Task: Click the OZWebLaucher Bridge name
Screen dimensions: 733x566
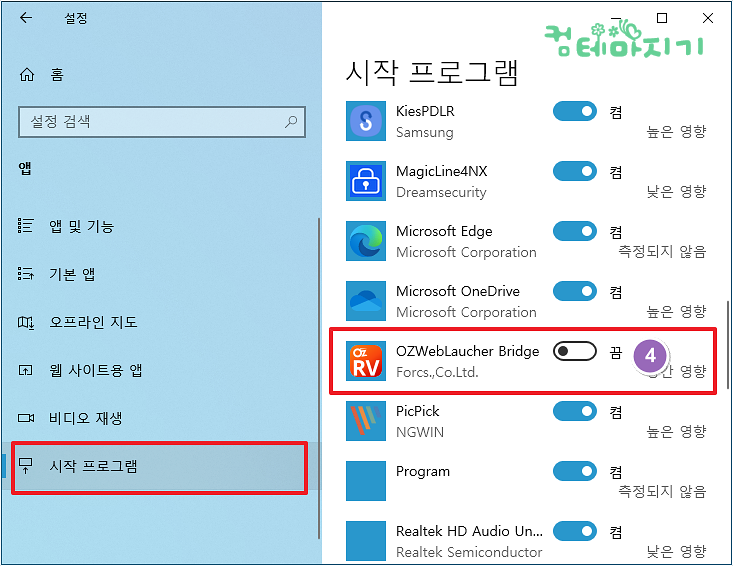Action: pos(467,351)
